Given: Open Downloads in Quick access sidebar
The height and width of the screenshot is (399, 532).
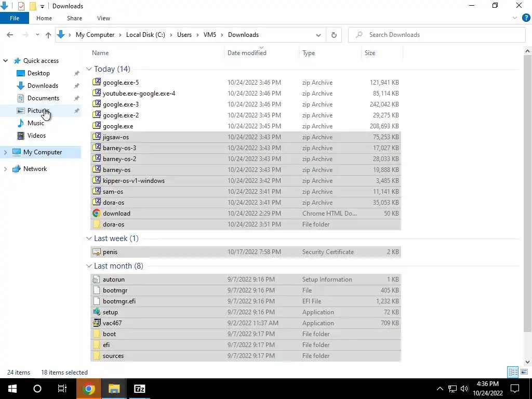Looking at the screenshot, I should 43,86.
